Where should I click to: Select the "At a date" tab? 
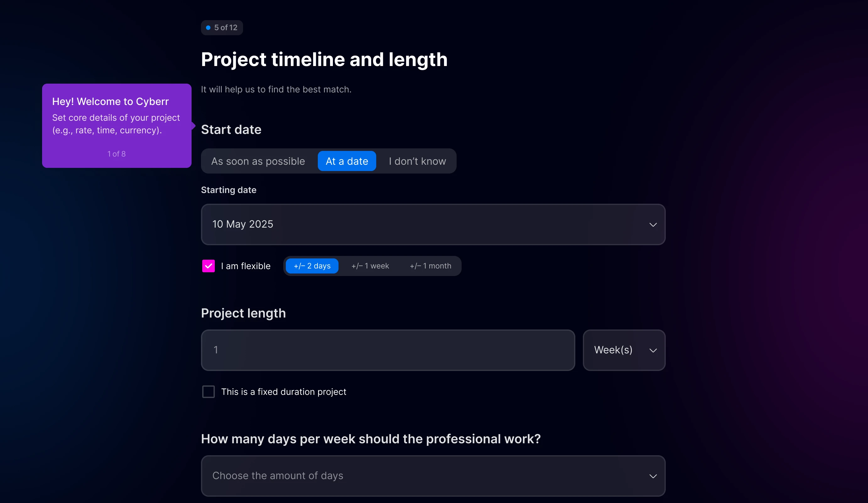(x=347, y=161)
